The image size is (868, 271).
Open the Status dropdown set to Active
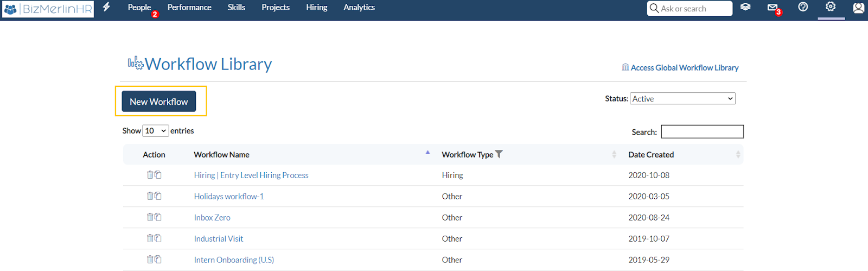click(682, 99)
